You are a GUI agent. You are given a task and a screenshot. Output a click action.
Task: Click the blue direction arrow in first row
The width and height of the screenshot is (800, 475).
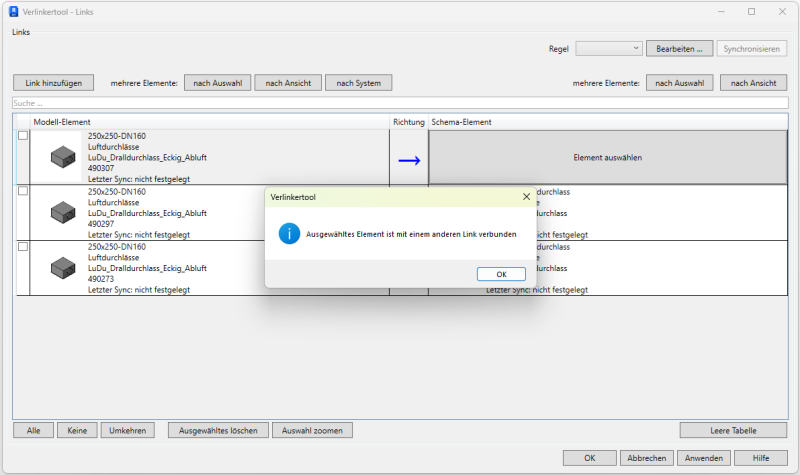point(409,158)
